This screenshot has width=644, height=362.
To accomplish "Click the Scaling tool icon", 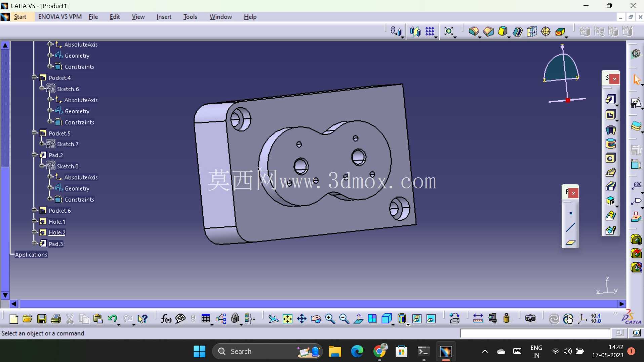I will pyautogui.click(x=448, y=32).
